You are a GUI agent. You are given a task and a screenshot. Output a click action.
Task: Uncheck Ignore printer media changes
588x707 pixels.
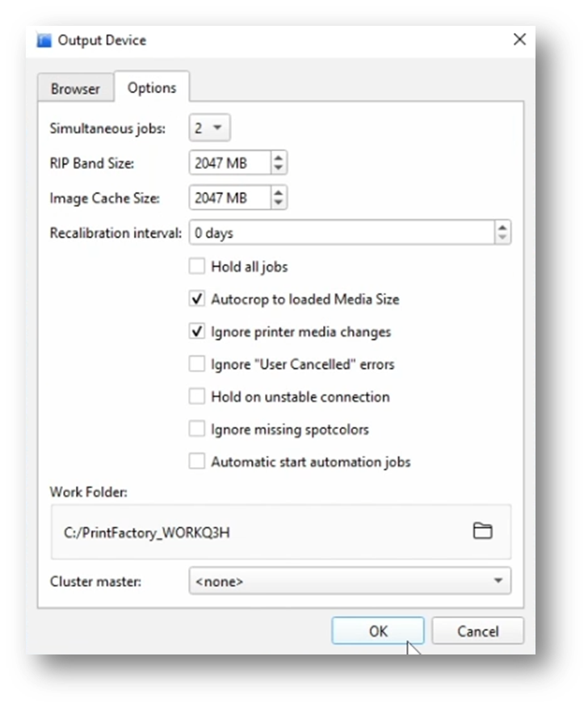tap(197, 331)
